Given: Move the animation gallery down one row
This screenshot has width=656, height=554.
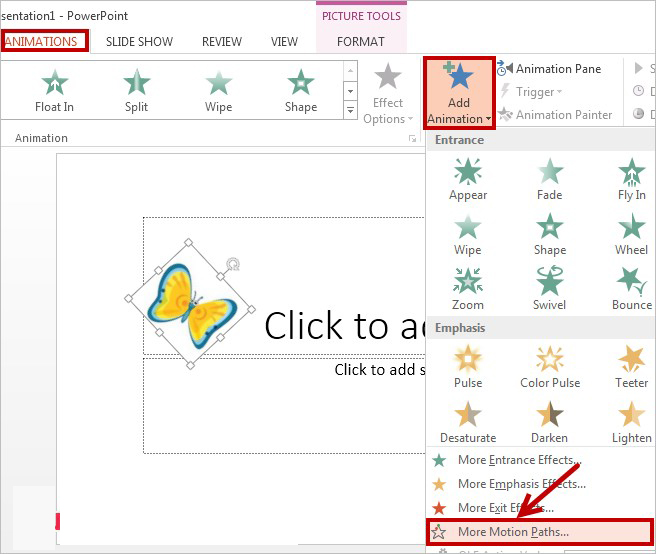Looking at the screenshot, I should pos(350,91).
